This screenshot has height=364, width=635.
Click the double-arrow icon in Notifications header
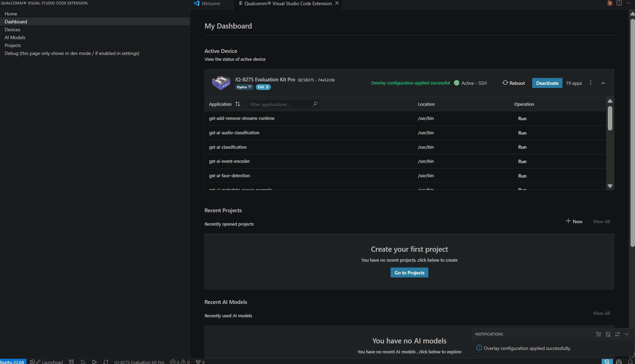(617, 334)
